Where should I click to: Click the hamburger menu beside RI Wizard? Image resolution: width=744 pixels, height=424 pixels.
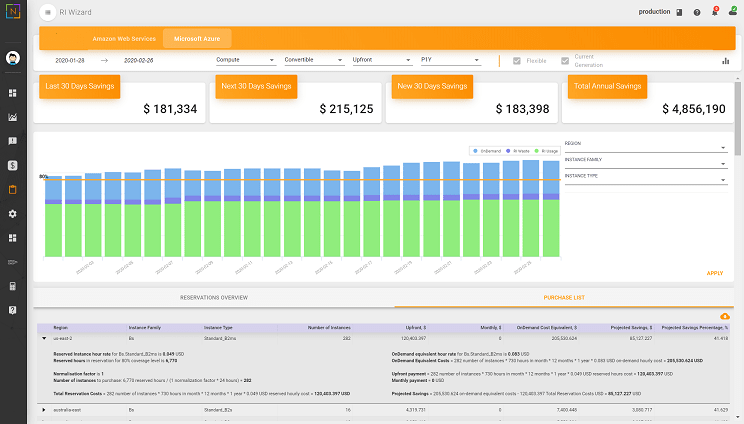(50, 12)
